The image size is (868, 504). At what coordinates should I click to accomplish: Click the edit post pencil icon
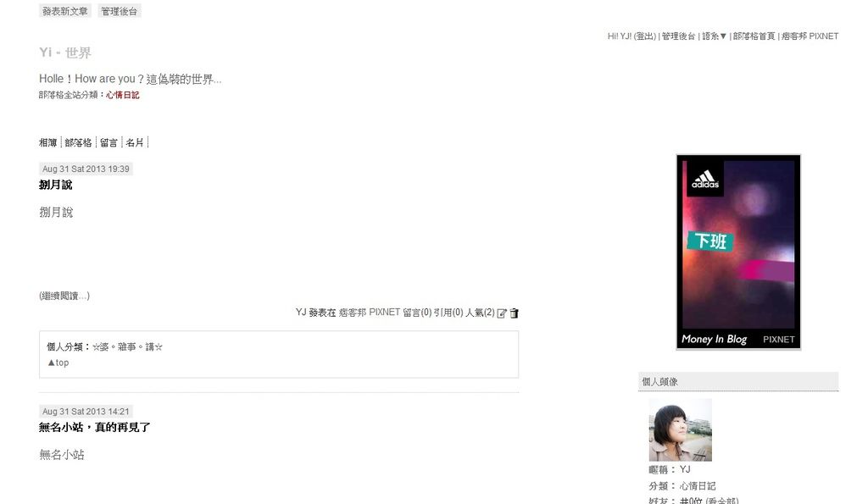pyautogui.click(x=502, y=313)
